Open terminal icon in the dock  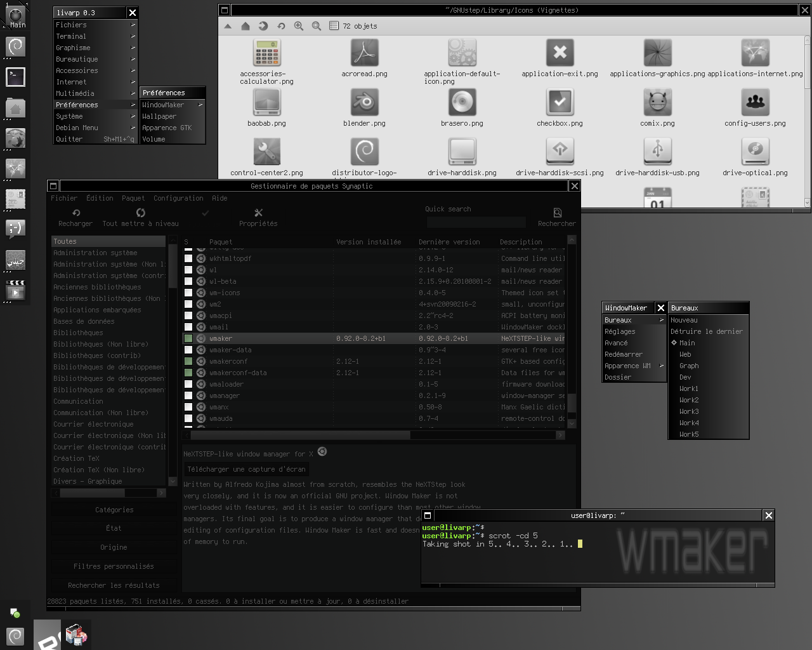point(15,76)
